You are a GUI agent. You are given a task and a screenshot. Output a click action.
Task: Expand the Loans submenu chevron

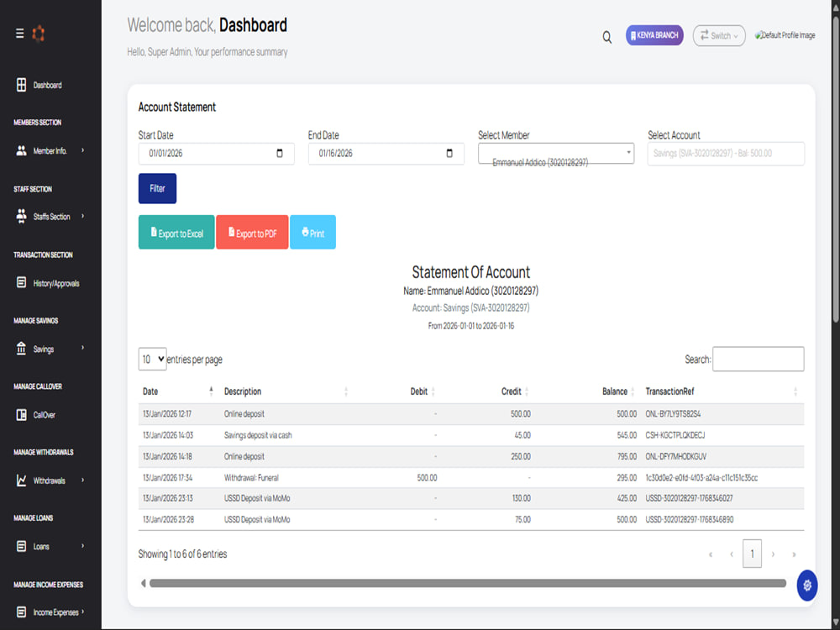click(x=82, y=546)
